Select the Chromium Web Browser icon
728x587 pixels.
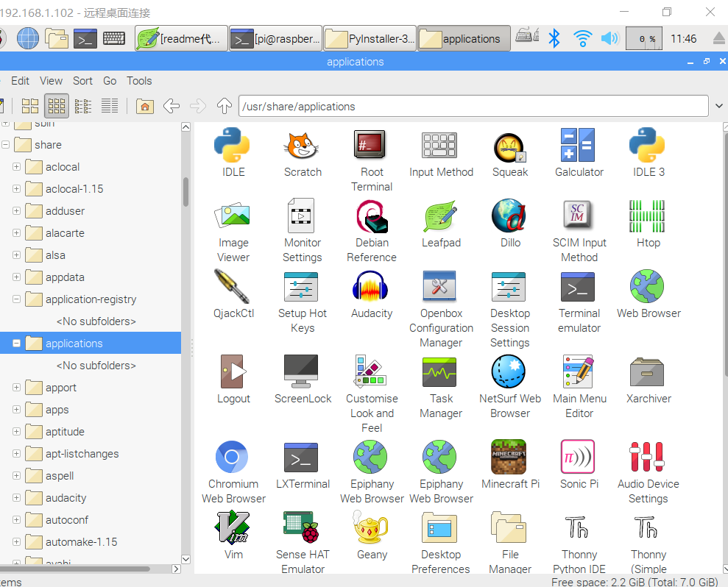pyautogui.click(x=232, y=457)
